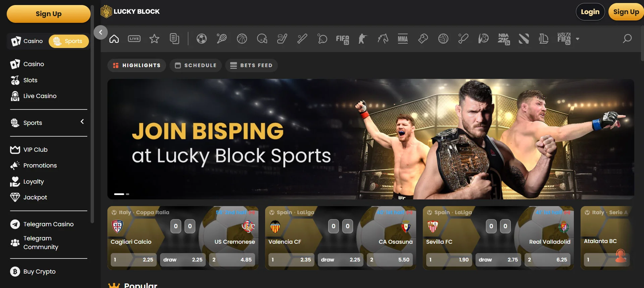The image size is (644, 288).
Task: Open Telegram Casino link
Action: coord(42,224)
